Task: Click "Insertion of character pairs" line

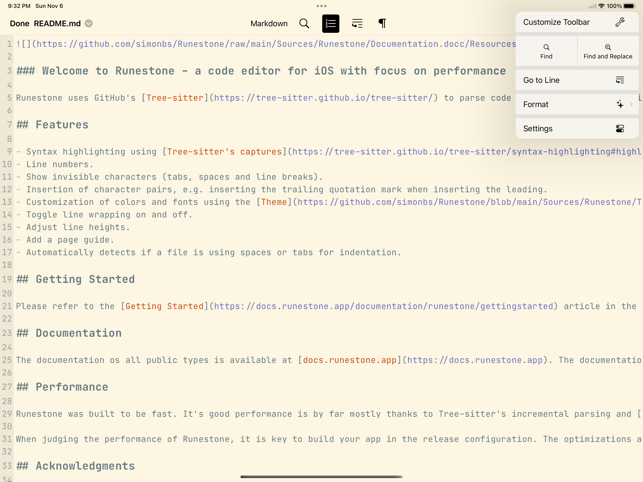Action: pyautogui.click(x=282, y=189)
